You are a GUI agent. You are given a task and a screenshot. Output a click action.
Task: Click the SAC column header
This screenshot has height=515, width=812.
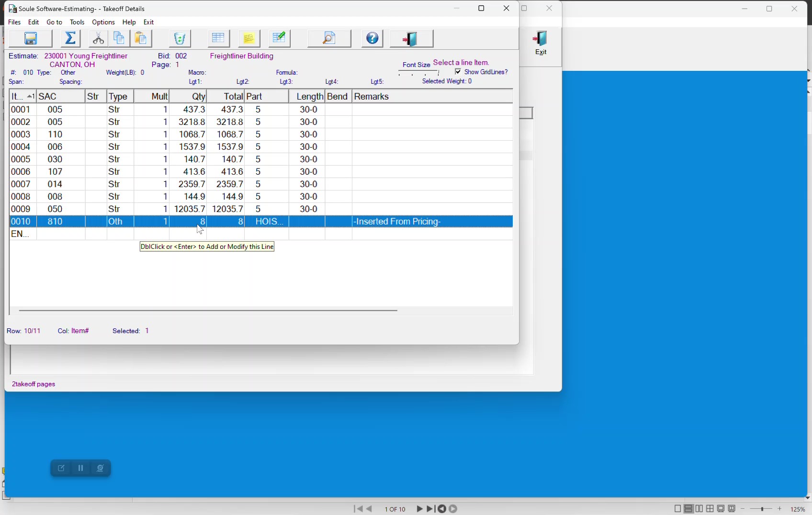point(61,97)
